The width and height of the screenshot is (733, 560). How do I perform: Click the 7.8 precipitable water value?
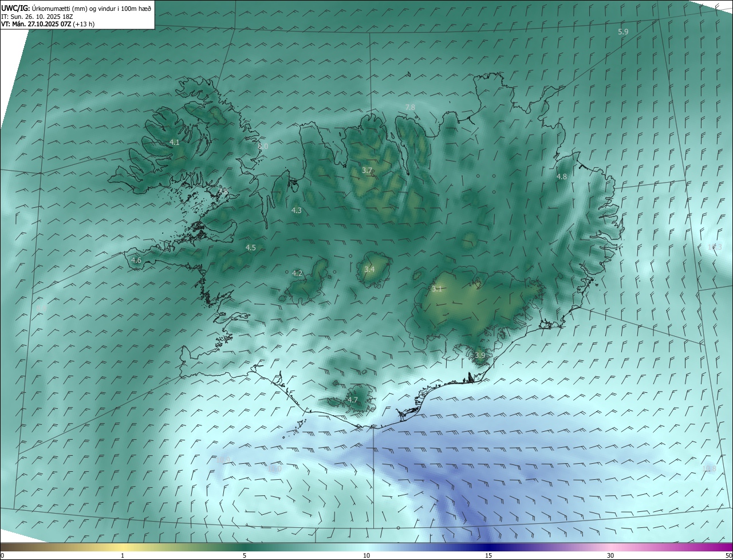pos(410,107)
